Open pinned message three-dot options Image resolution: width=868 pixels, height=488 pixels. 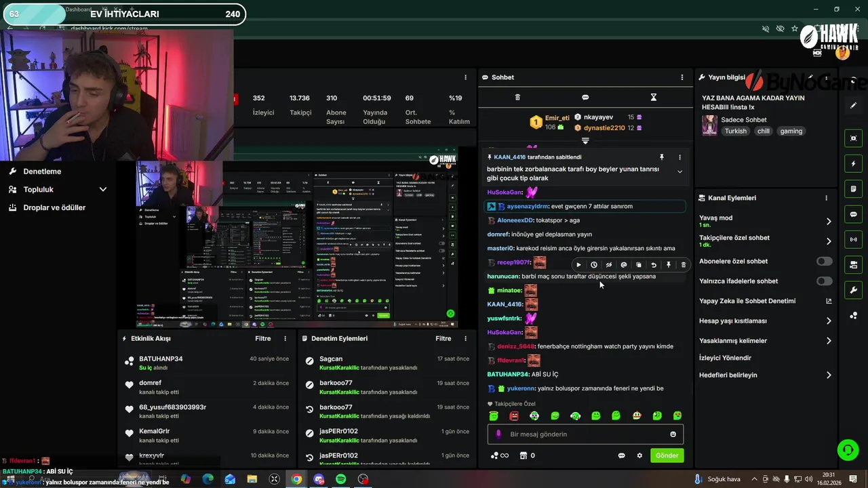point(679,157)
